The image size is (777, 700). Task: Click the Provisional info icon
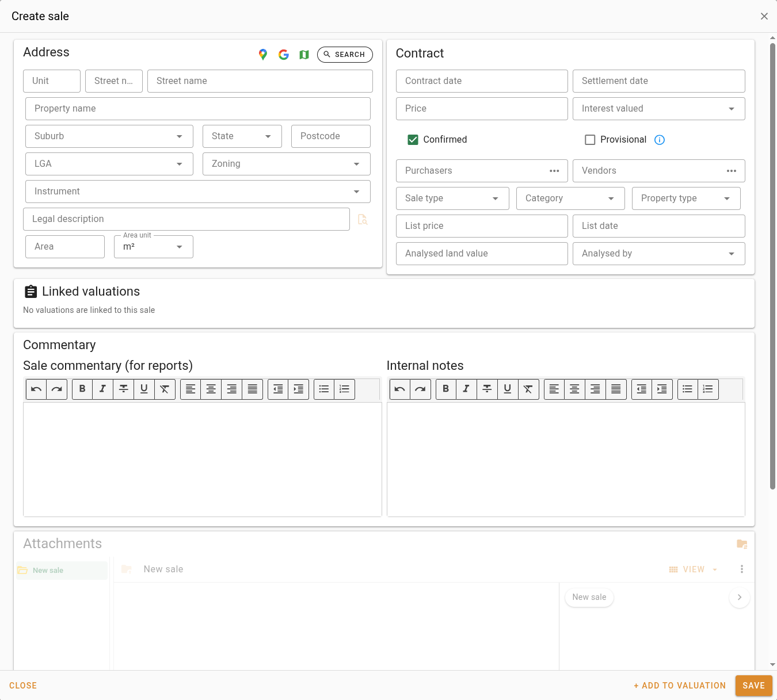(660, 140)
